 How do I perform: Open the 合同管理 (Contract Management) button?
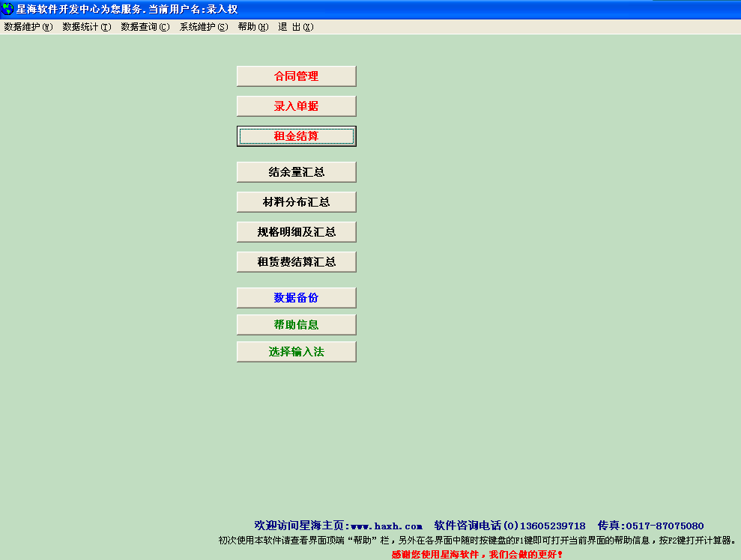click(296, 76)
